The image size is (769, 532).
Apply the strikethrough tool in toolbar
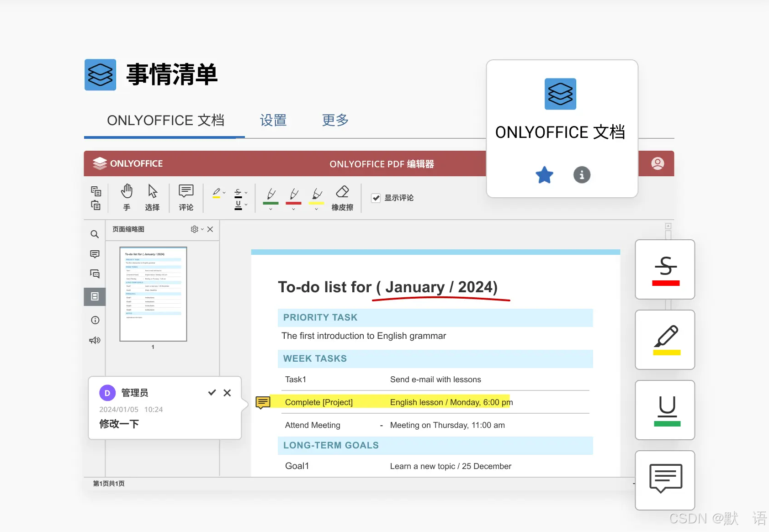[238, 193]
